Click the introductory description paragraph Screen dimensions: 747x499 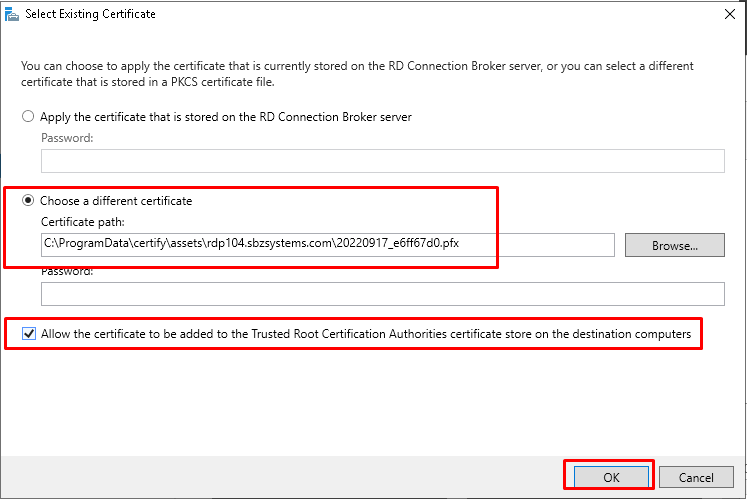click(x=357, y=73)
